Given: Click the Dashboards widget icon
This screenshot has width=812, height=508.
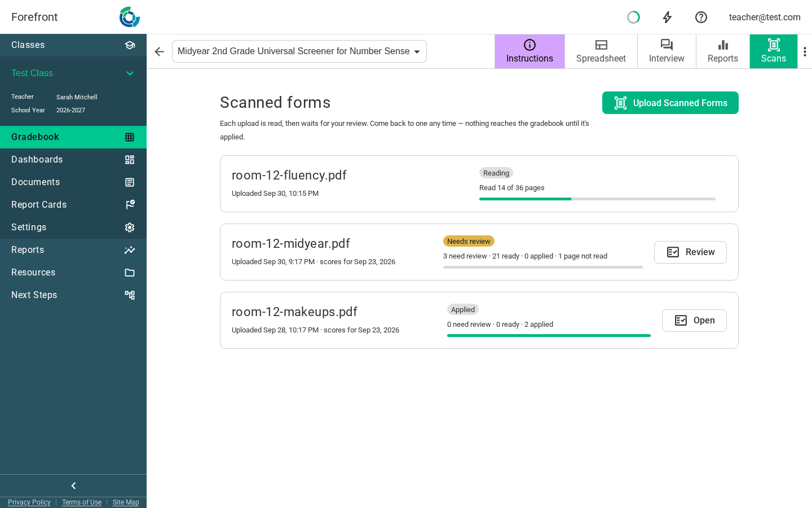Looking at the screenshot, I should tap(130, 160).
